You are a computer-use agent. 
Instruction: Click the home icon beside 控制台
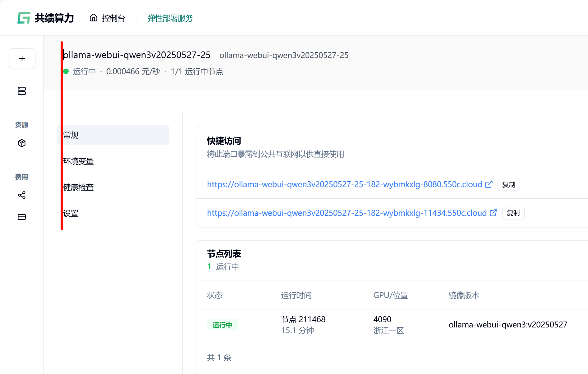(94, 18)
